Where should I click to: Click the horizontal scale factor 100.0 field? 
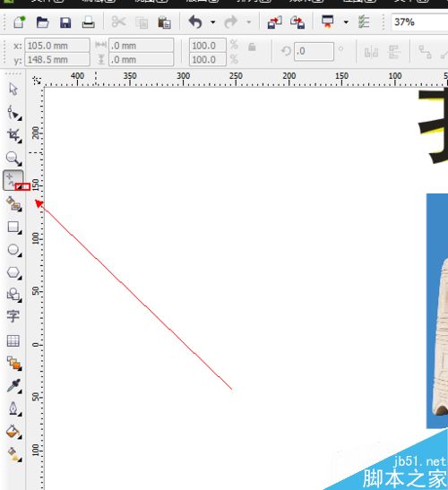click(208, 46)
